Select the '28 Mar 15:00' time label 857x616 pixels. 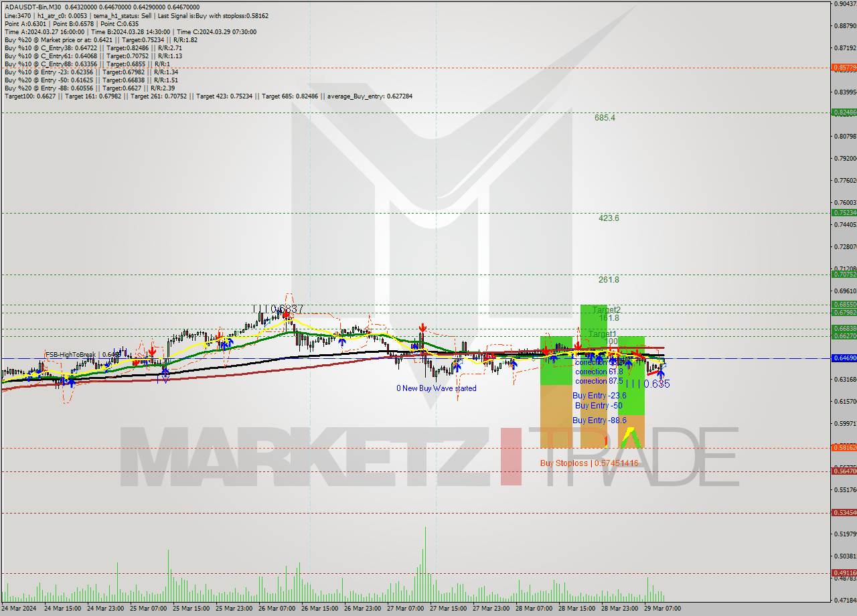[x=576, y=609]
